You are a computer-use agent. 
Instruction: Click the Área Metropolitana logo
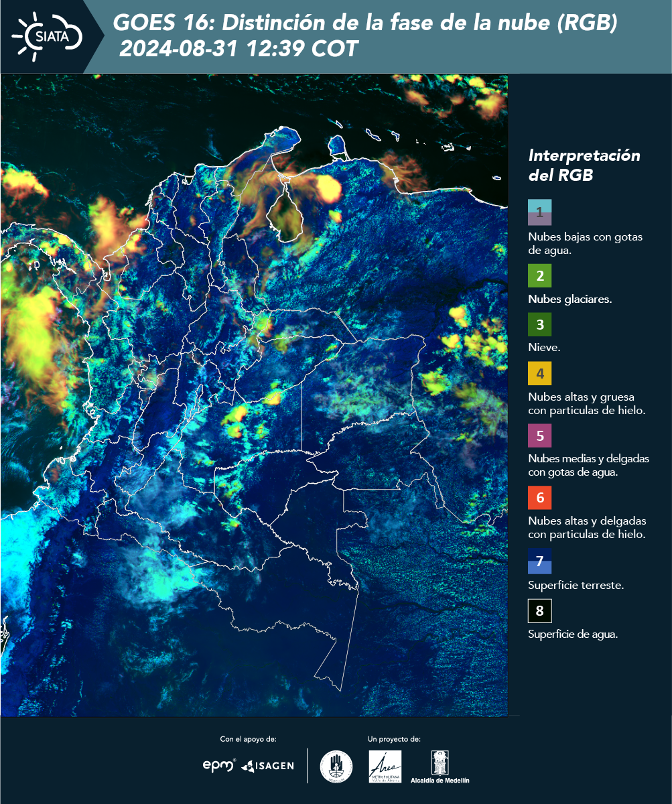[386, 766]
